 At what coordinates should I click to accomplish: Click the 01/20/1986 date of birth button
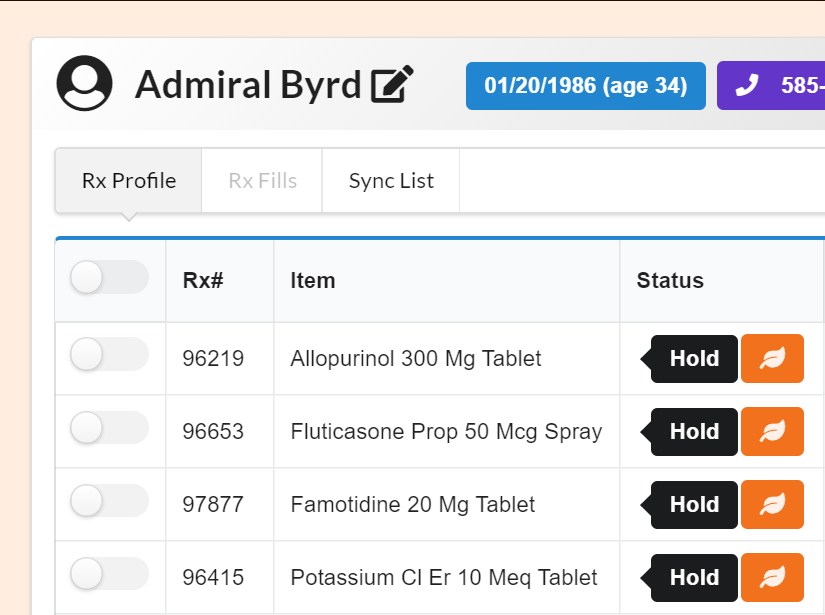pyautogui.click(x=585, y=86)
